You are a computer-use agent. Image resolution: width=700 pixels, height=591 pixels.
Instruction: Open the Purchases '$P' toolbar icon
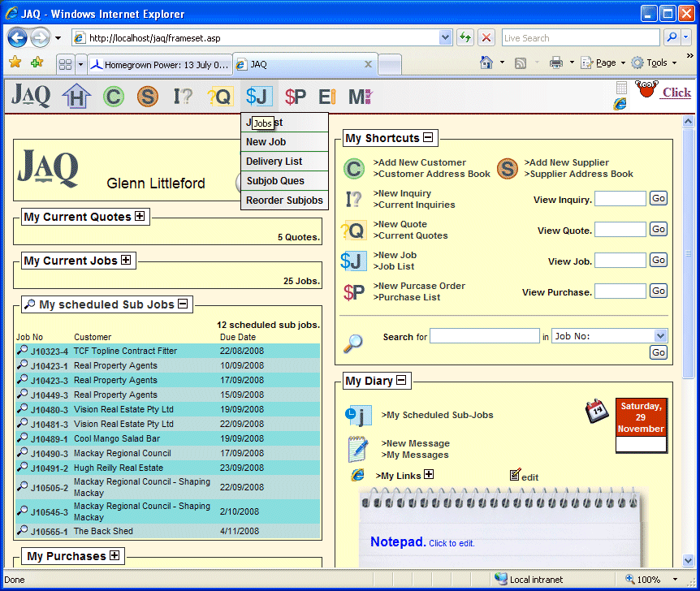point(296,97)
